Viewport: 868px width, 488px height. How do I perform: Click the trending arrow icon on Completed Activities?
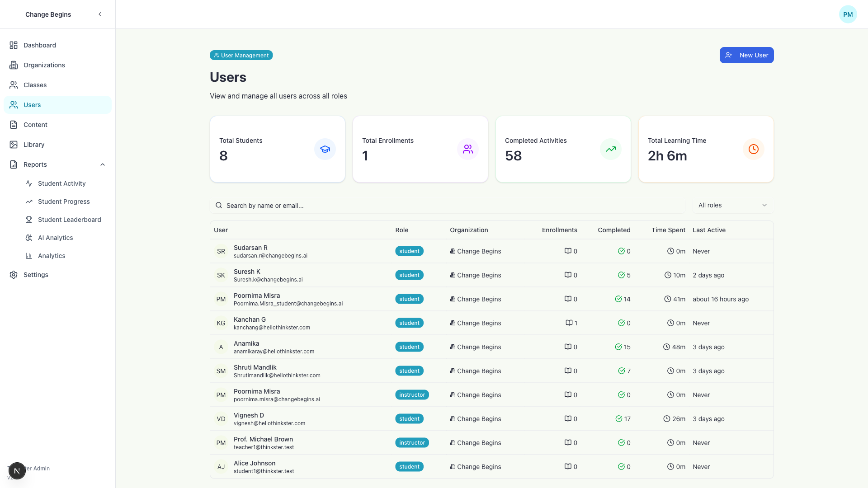[610, 149]
